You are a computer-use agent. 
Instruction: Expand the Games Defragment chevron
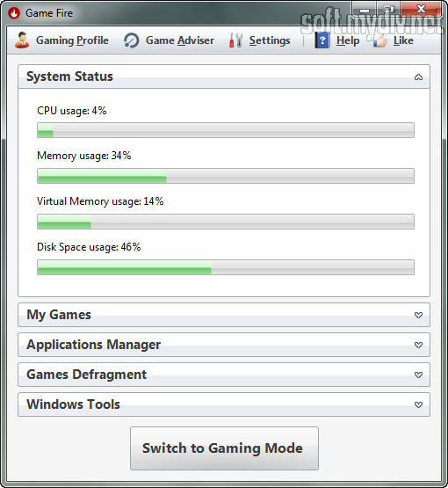click(418, 375)
